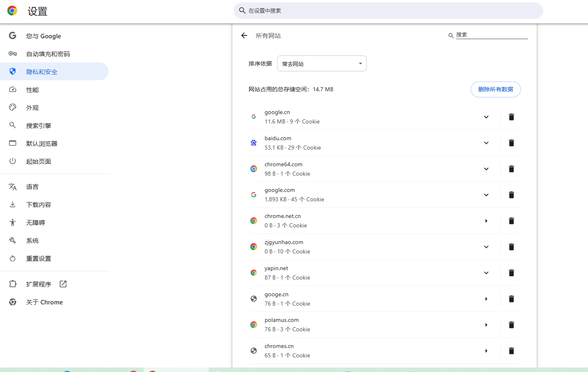Open polamus.com details arrow

pos(486,325)
